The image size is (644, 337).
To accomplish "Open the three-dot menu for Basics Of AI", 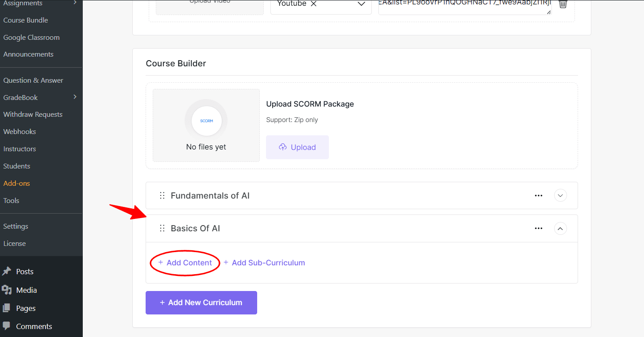I will click(538, 228).
